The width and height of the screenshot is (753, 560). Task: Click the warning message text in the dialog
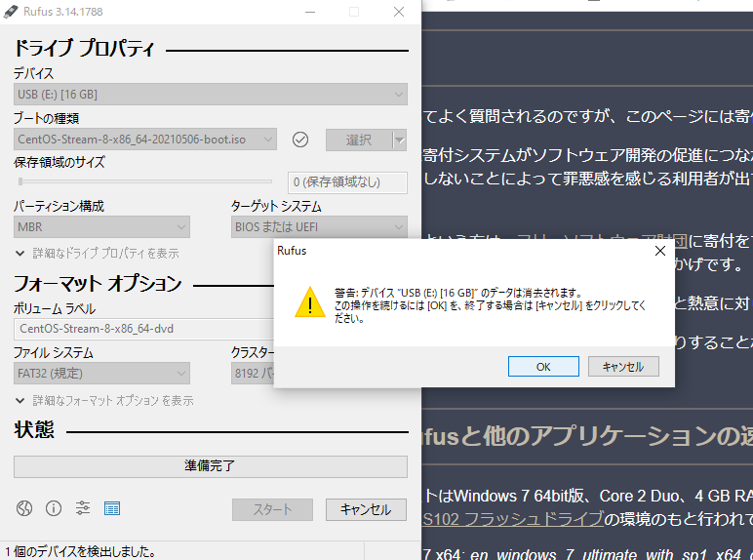pyautogui.click(x=490, y=305)
